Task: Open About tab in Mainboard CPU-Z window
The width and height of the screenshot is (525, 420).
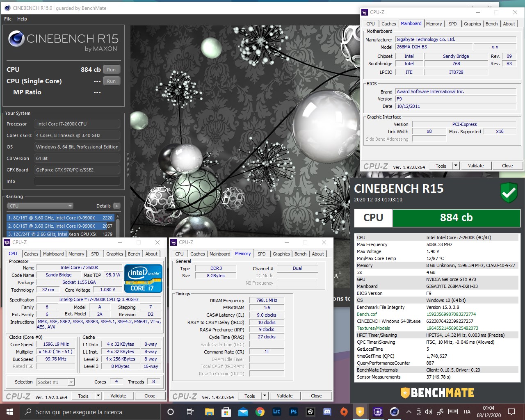Action: click(x=509, y=24)
